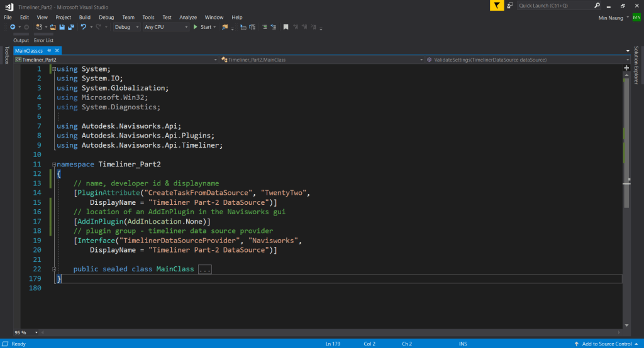644x348 pixels.
Task: Click the Save All toolbar icon
Action: [70, 27]
